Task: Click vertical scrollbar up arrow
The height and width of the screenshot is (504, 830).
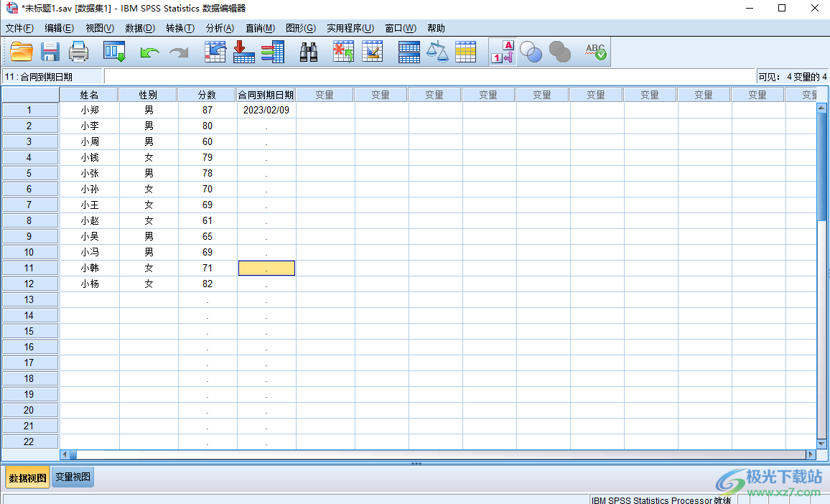Action: click(821, 108)
